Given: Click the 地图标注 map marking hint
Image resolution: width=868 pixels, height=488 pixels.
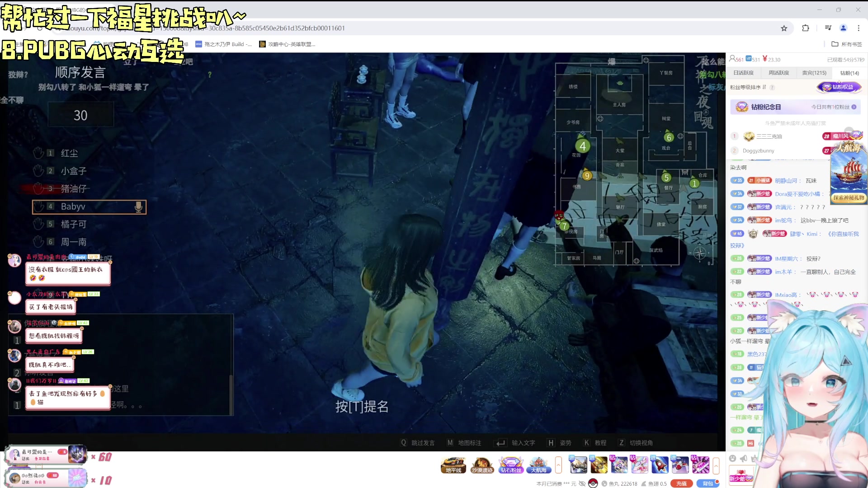Looking at the screenshot, I should [464, 443].
